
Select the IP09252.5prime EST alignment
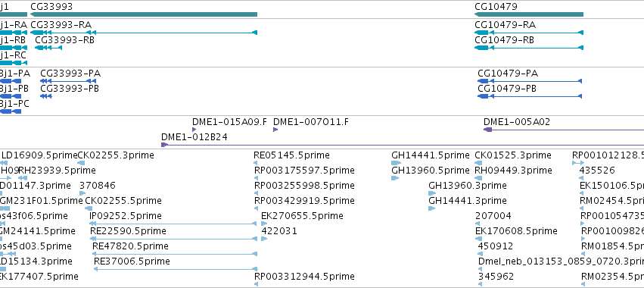(173, 224)
